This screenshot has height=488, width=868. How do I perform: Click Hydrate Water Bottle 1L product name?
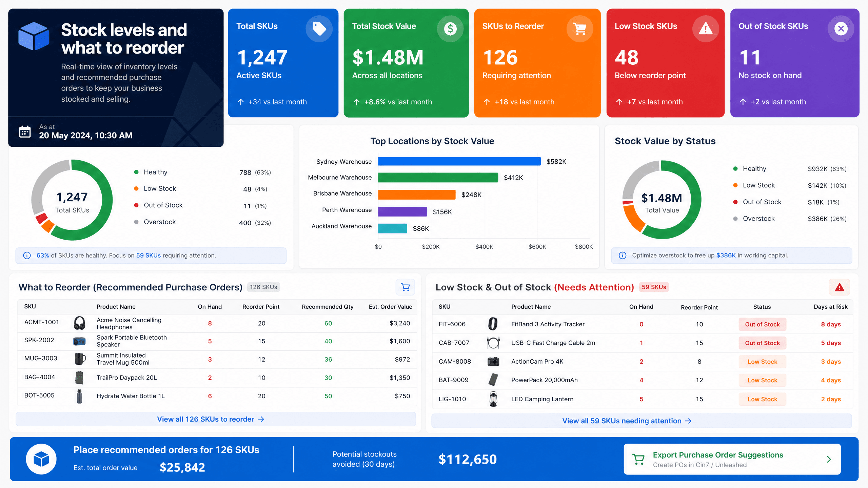click(x=131, y=396)
